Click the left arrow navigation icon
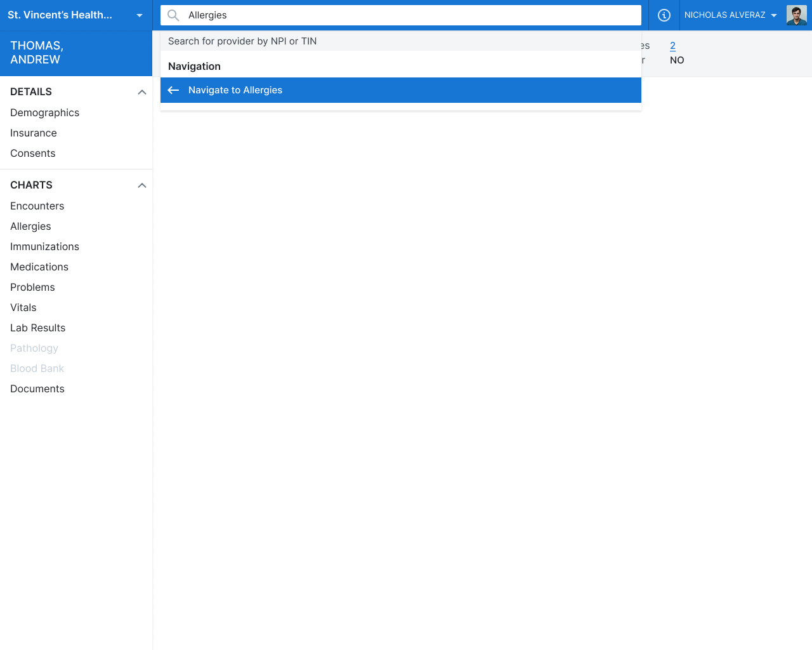 (173, 90)
